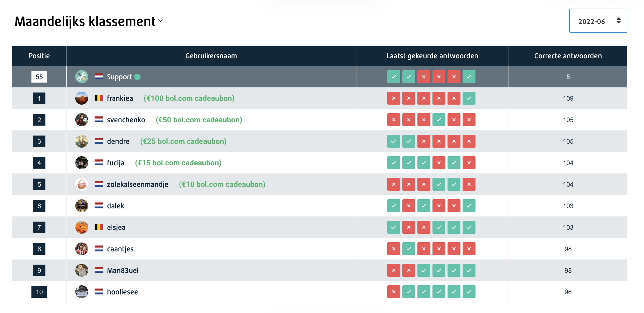Click the last red cross in fucija's row

point(469,163)
